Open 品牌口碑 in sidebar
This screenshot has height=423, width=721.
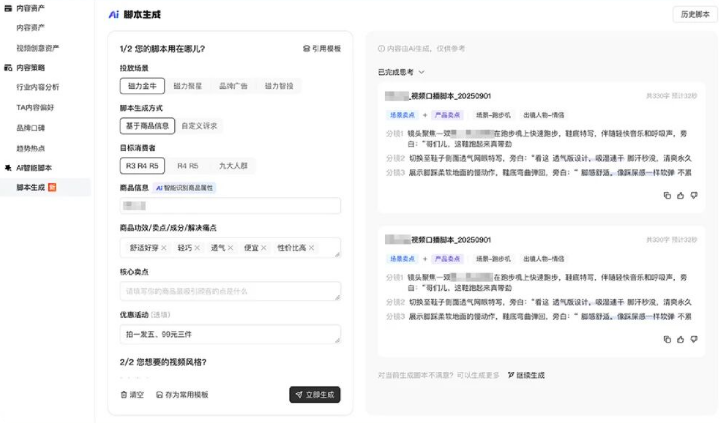pyautogui.click(x=30, y=128)
